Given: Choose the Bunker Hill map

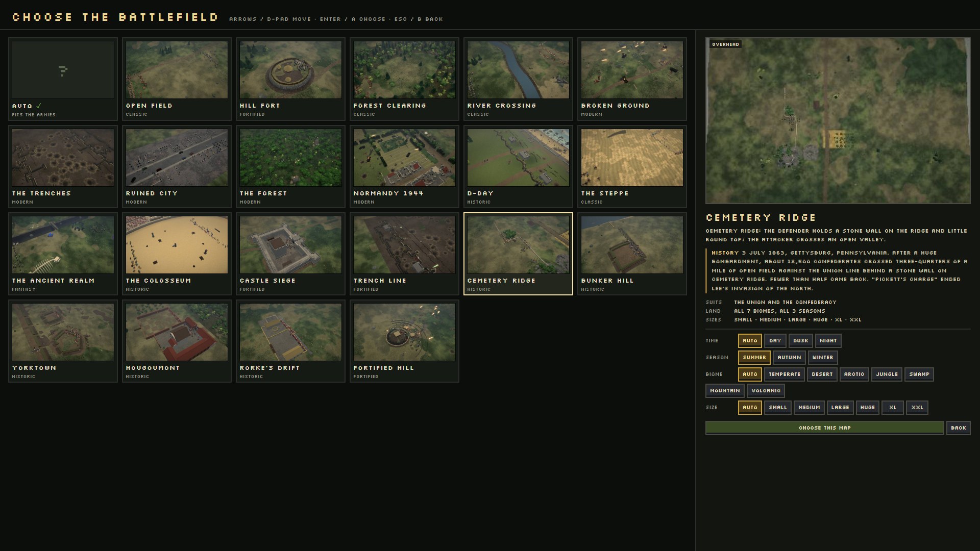Looking at the screenshot, I should [632, 254].
